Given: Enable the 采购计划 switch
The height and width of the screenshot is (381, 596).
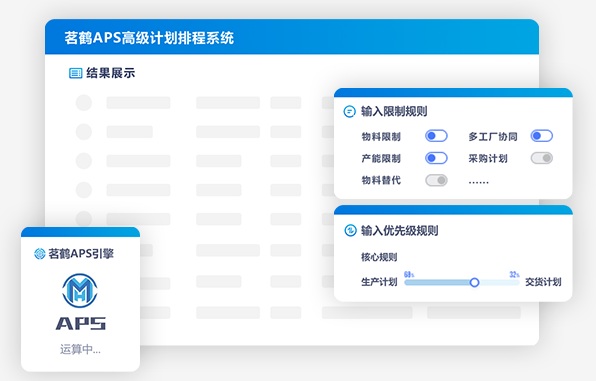Looking at the screenshot, I should [542, 158].
